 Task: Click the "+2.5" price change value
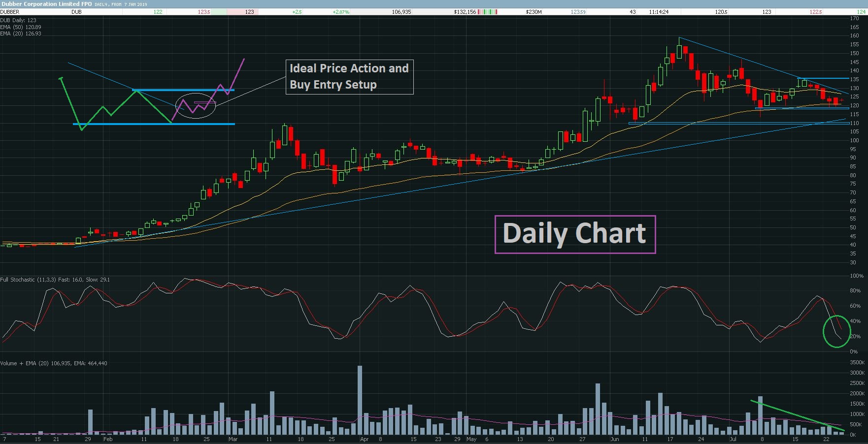[297, 12]
